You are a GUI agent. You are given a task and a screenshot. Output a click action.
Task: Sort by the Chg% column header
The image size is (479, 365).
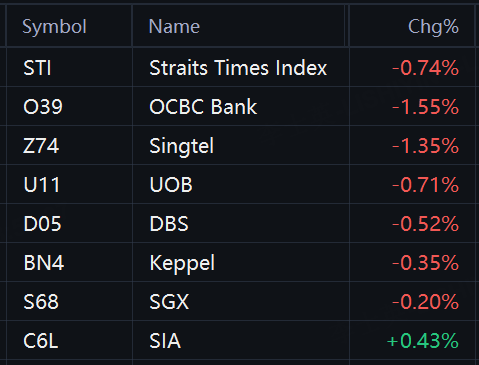(x=433, y=27)
